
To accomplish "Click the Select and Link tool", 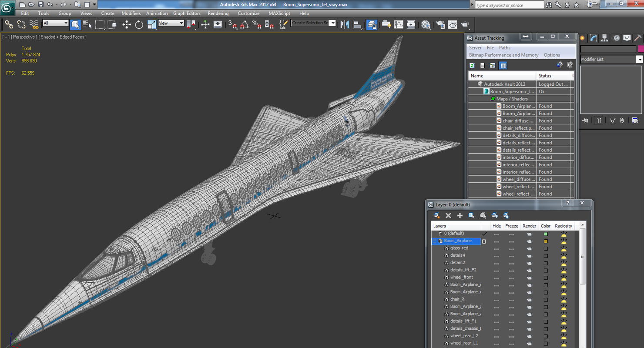I will (x=9, y=24).
